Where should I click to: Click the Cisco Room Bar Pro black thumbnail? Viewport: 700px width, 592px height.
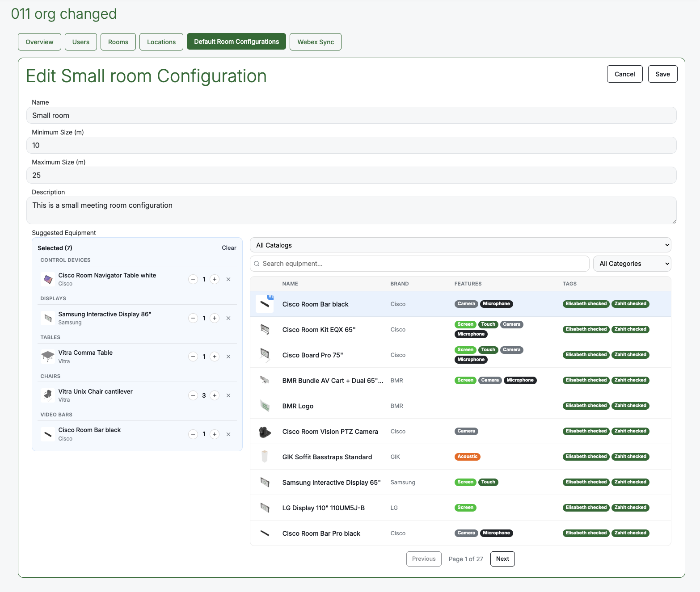(265, 533)
